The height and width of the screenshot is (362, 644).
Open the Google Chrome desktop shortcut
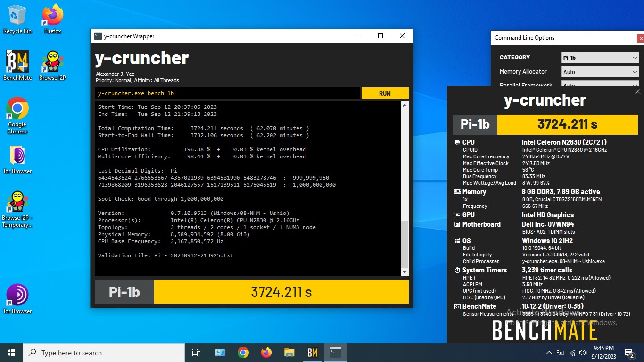point(17,115)
